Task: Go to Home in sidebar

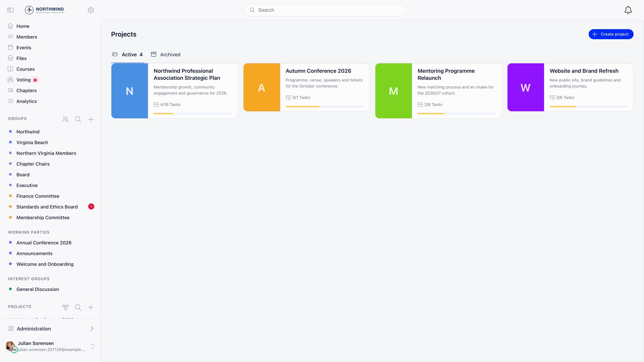Action: tap(50, 26)
